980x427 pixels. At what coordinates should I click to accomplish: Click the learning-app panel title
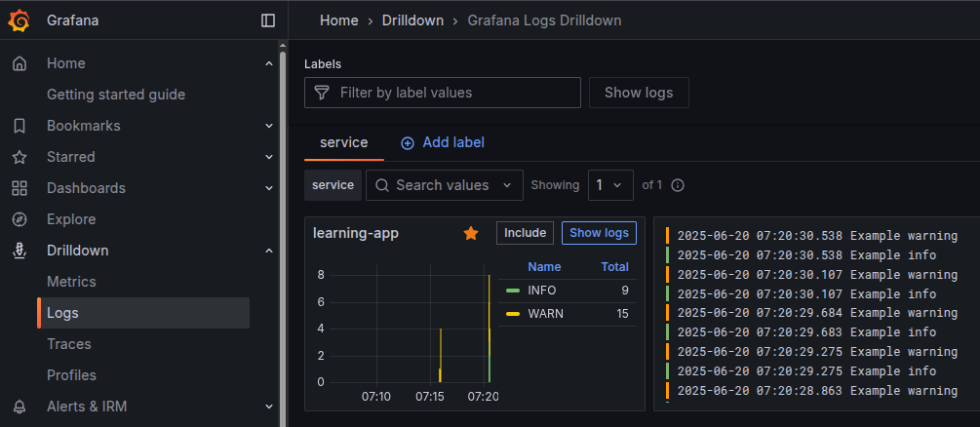point(356,234)
